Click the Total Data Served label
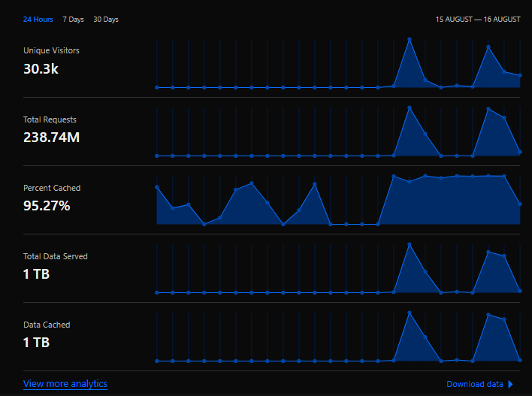Screen dimensions: 532x396 [55, 256]
